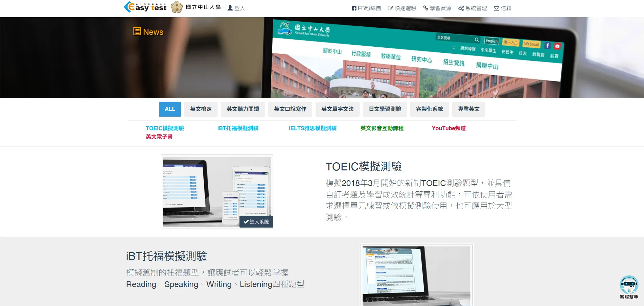
Task: Open 學習資源 learning resources menu
Action: pos(437,8)
